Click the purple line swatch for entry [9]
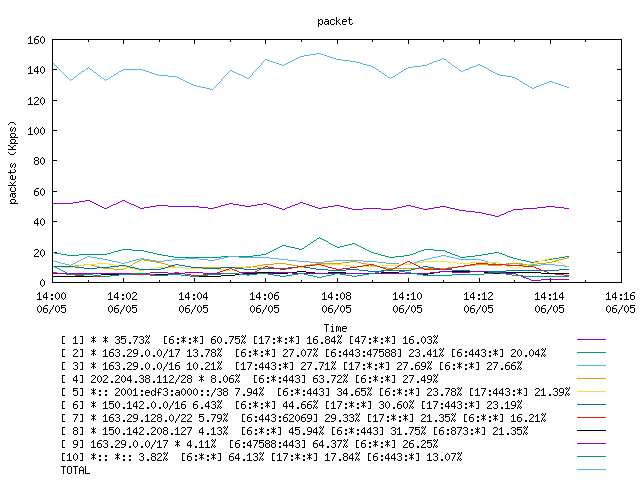 (591, 444)
